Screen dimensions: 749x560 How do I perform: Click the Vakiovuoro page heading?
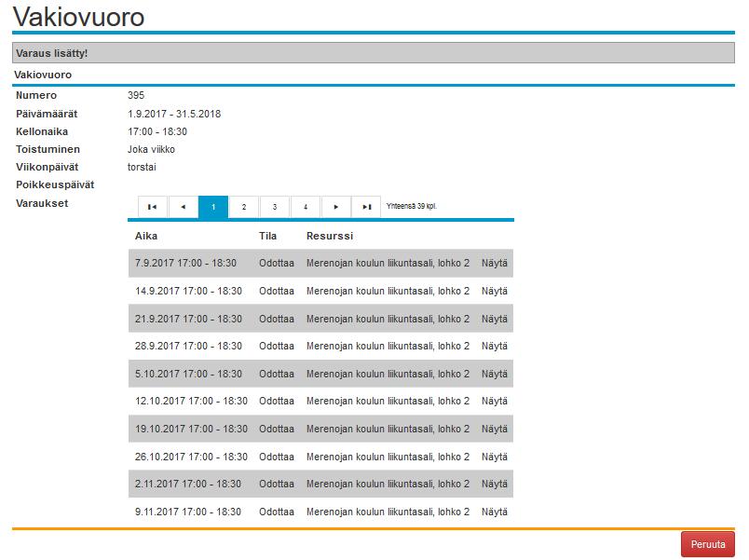(x=79, y=17)
